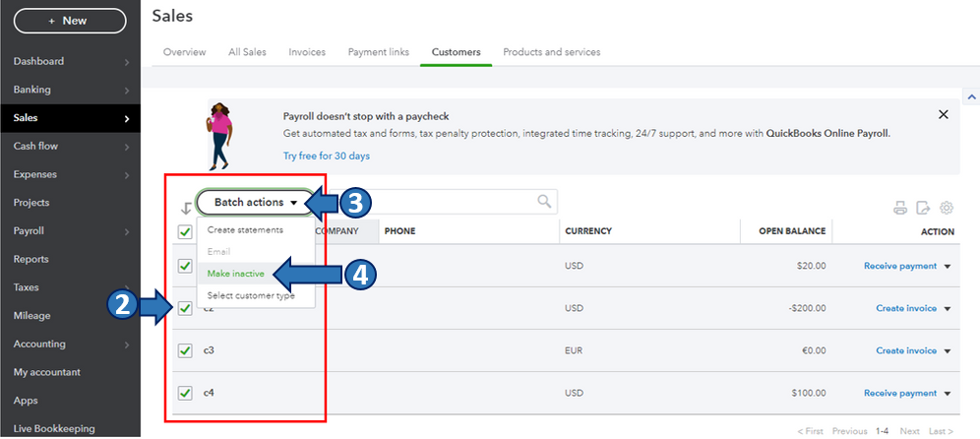Expand the Sales sidebar chevron
980x439 pixels.
coord(127,119)
